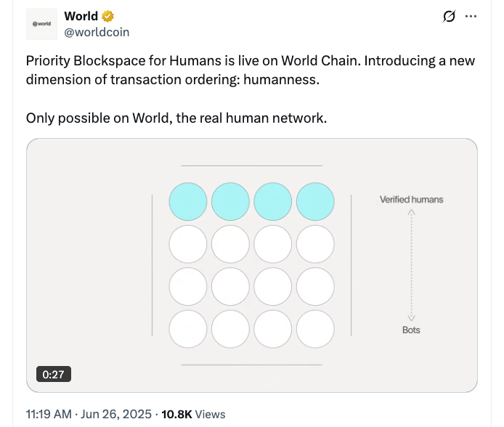Click the World profile avatar

click(41, 24)
